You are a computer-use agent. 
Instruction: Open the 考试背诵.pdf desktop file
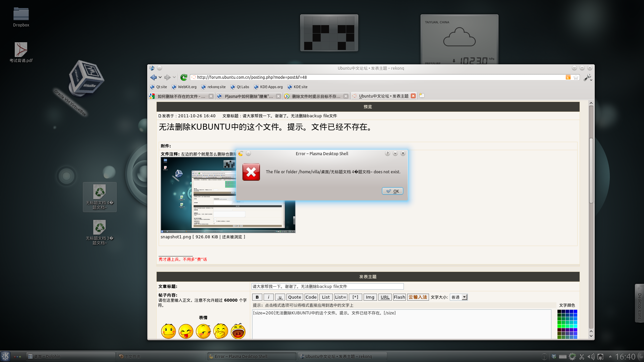[21, 52]
